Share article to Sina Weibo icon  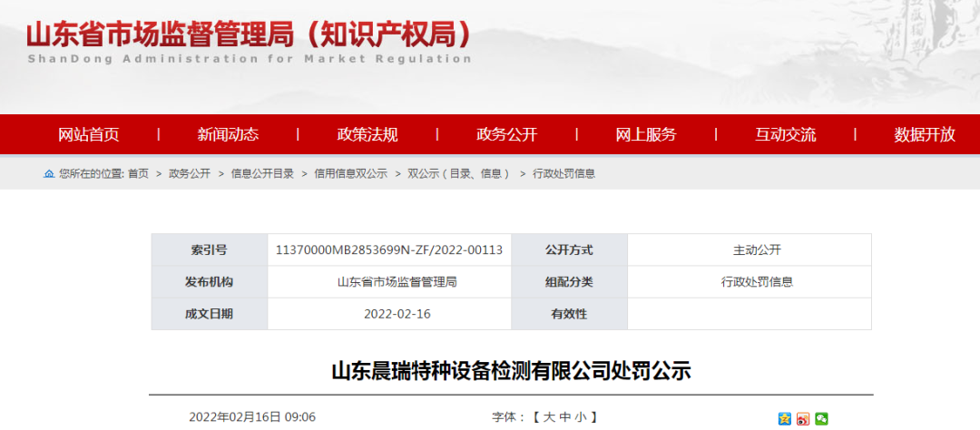point(803,418)
